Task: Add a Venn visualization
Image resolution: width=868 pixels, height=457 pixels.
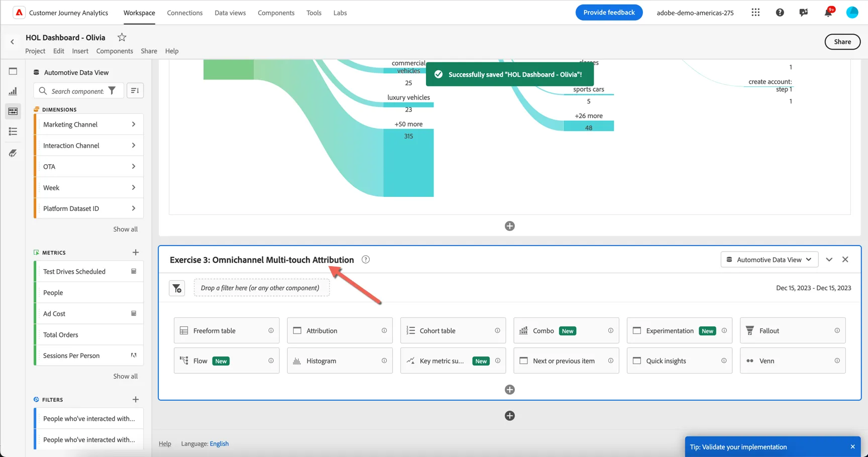Action: click(x=793, y=361)
